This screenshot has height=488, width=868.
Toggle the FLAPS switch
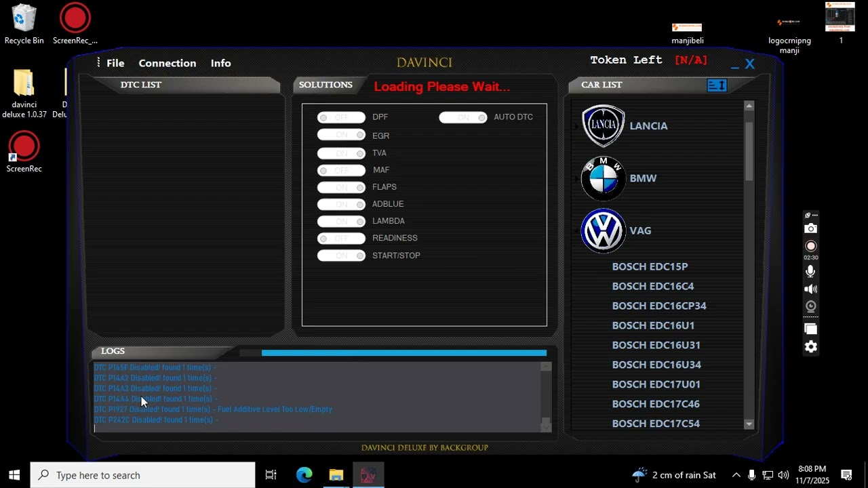[341, 187]
